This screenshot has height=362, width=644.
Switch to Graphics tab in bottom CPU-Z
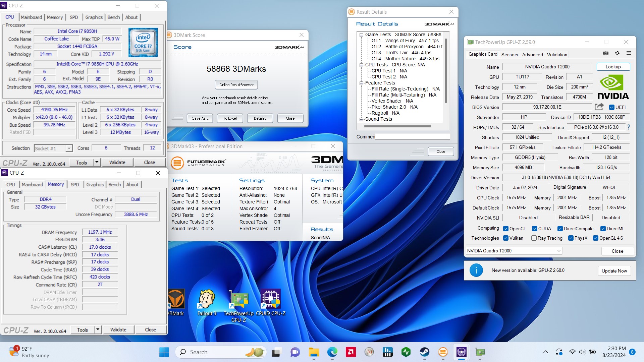coord(95,184)
